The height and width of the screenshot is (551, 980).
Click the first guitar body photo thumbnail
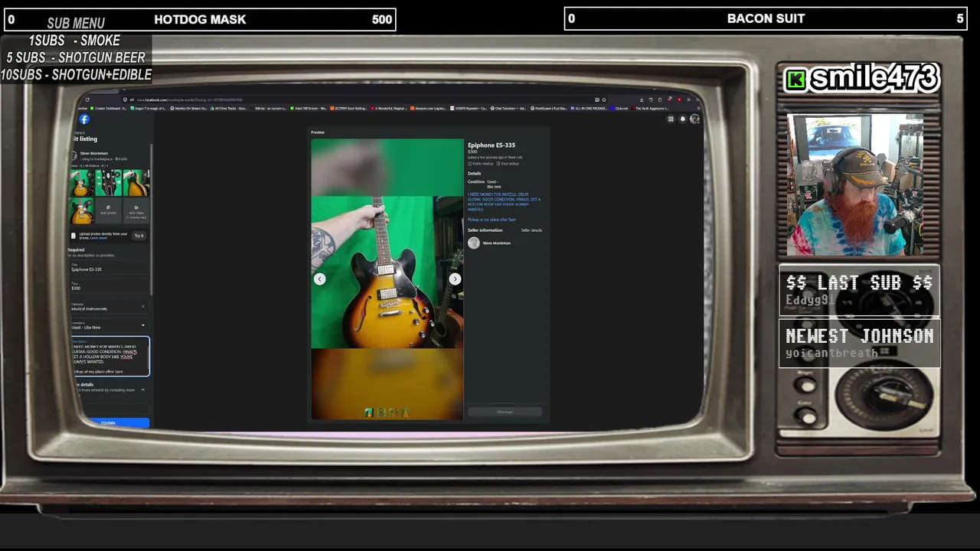pos(82,183)
